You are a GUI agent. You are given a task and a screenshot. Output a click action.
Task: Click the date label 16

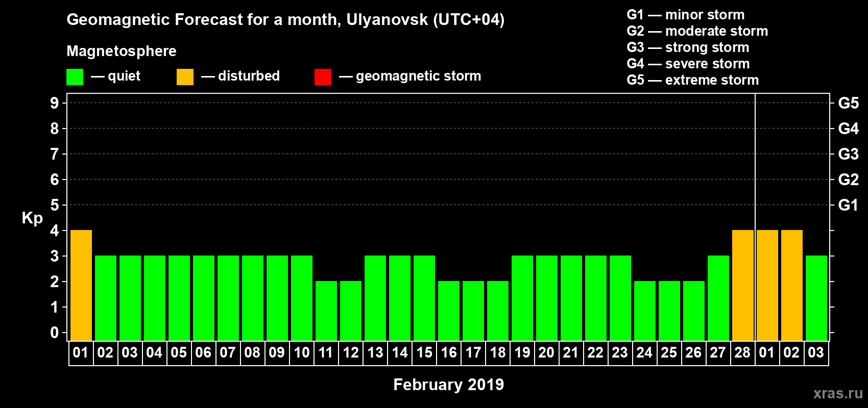click(x=449, y=353)
